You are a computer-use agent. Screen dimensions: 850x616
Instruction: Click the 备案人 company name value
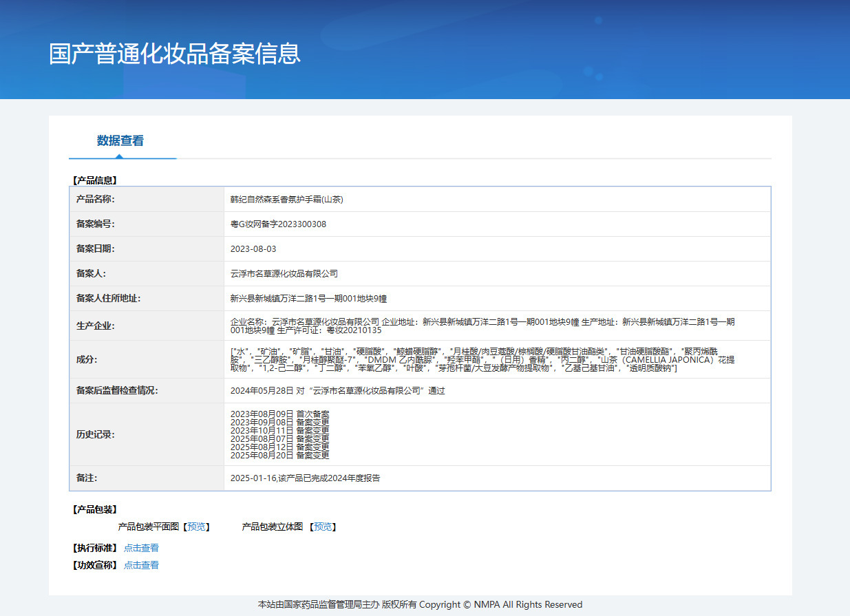[284, 274]
